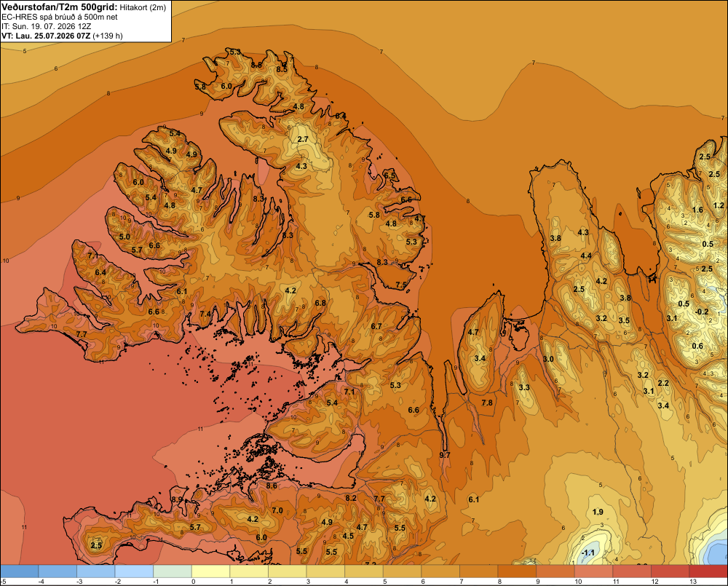Image resolution: width=728 pixels, height=586 pixels.
Task: Click the 4.4 temperature value
Action: pos(586,256)
